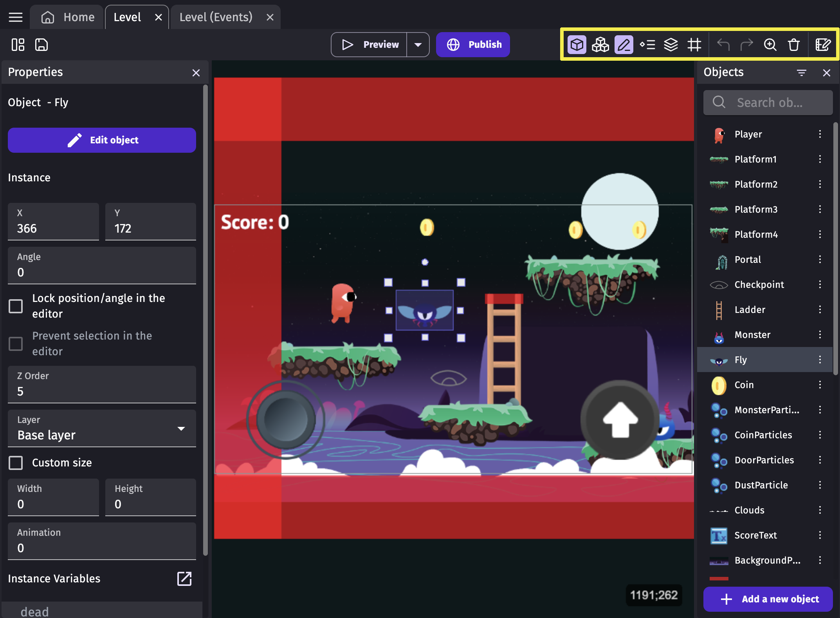Click the points/outline editor icon
Viewport: 840px width, 618px height.
624,44
